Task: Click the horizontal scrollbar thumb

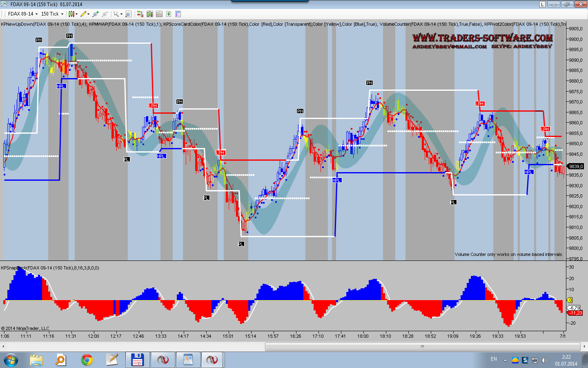Action: (422, 346)
